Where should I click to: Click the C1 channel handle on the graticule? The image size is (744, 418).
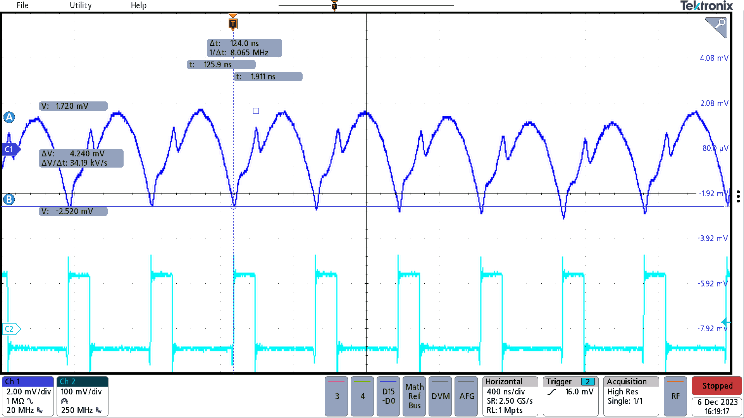[x=8, y=149]
